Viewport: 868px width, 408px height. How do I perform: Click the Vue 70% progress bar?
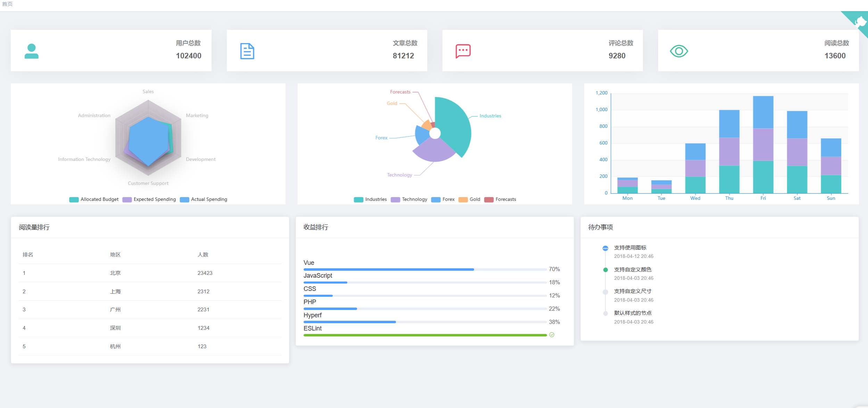(x=425, y=269)
